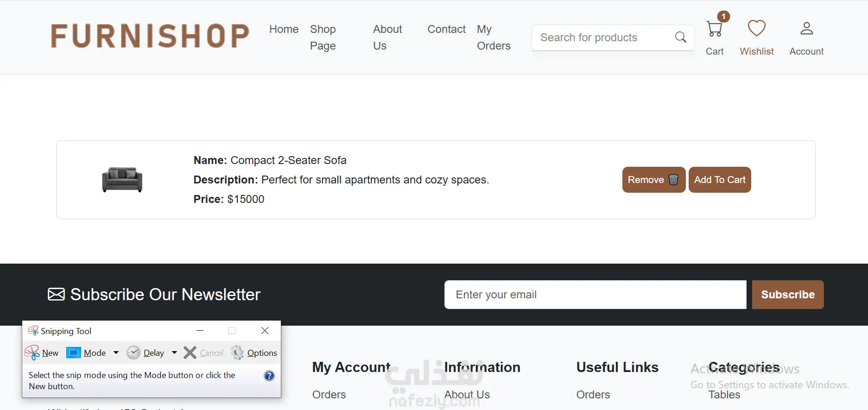This screenshot has height=410, width=868.
Task: Focus the Search for products field
Action: (x=602, y=38)
